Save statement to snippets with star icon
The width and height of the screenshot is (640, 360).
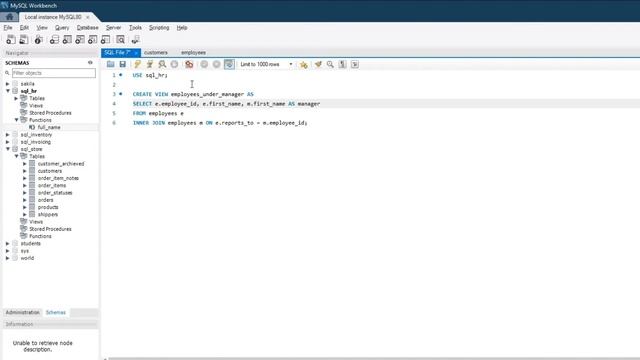point(303,64)
